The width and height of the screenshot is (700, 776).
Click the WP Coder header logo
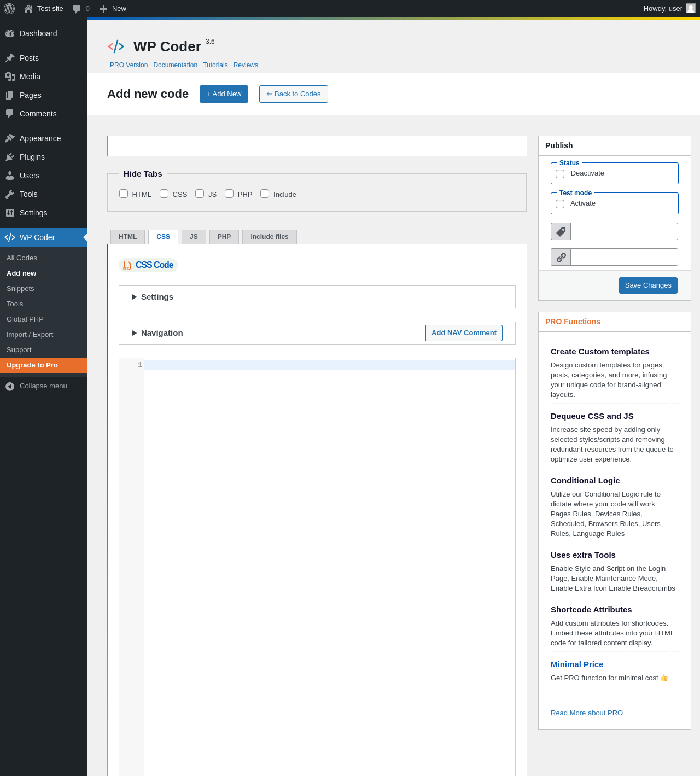point(116,46)
